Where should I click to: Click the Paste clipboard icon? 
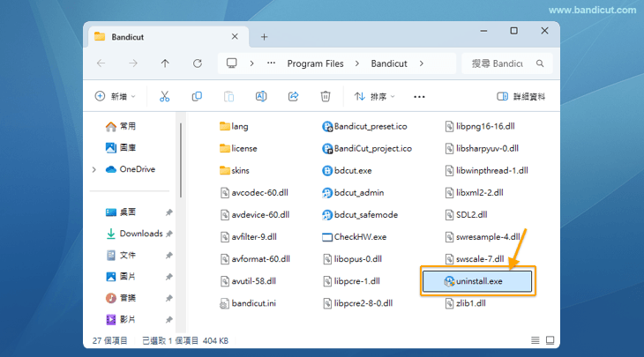point(228,96)
